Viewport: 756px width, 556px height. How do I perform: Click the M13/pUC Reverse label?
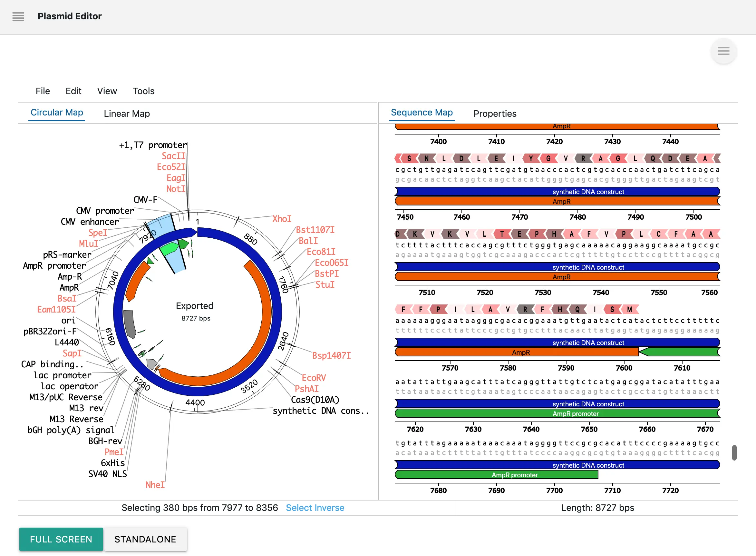coord(66,397)
